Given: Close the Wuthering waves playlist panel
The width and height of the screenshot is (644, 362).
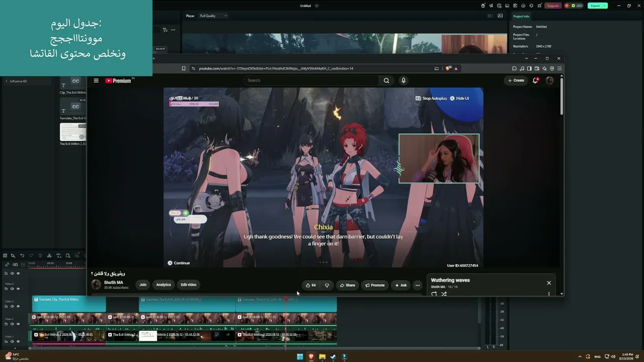Looking at the screenshot, I should click(x=549, y=283).
